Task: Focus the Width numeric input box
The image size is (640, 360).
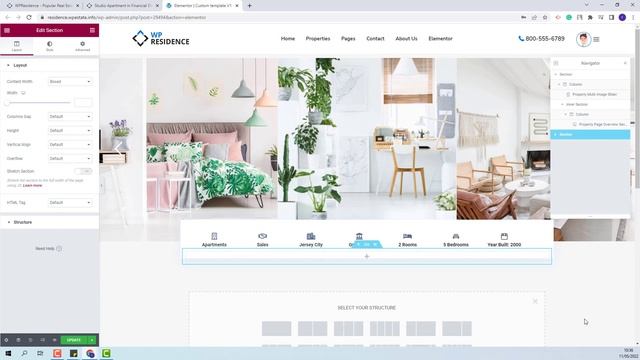Action: [83, 103]
